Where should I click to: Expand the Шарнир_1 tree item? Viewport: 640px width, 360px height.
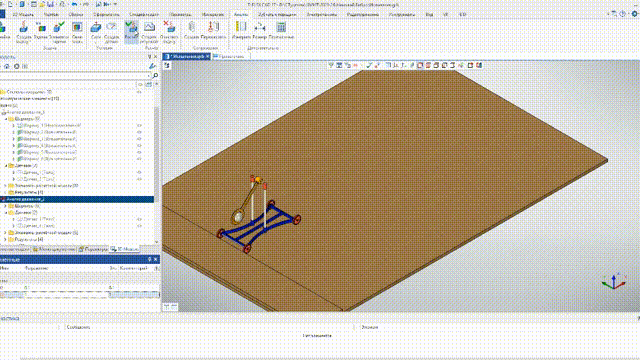[x=13, y=126]
